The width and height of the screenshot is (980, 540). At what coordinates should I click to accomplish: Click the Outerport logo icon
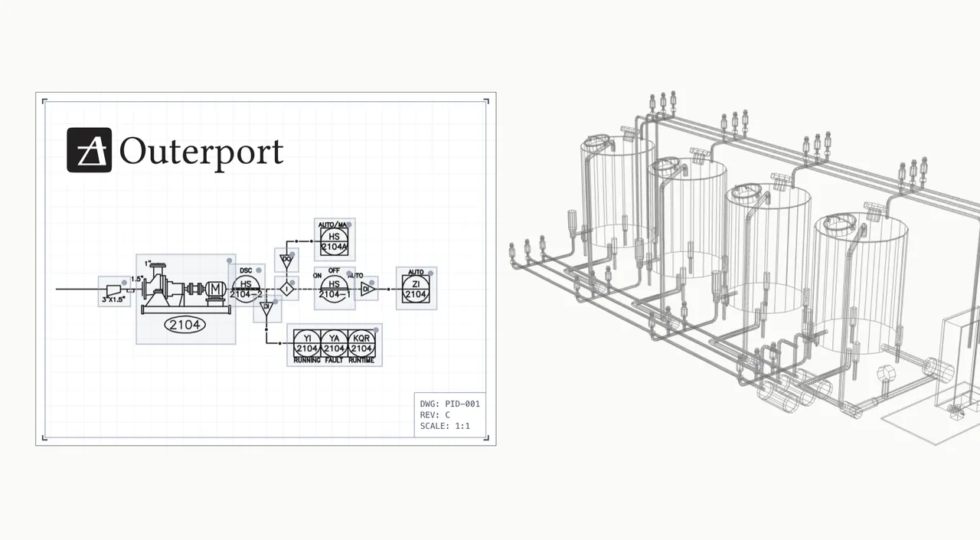pos(89,149)
